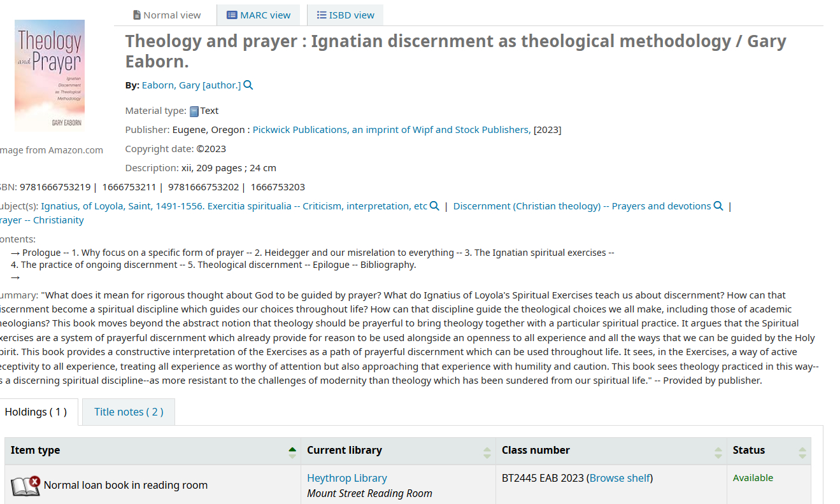Screen dimensions: 840x504
Task: Follow the Pickwick Publications publisher link
Action: [391, 130]
